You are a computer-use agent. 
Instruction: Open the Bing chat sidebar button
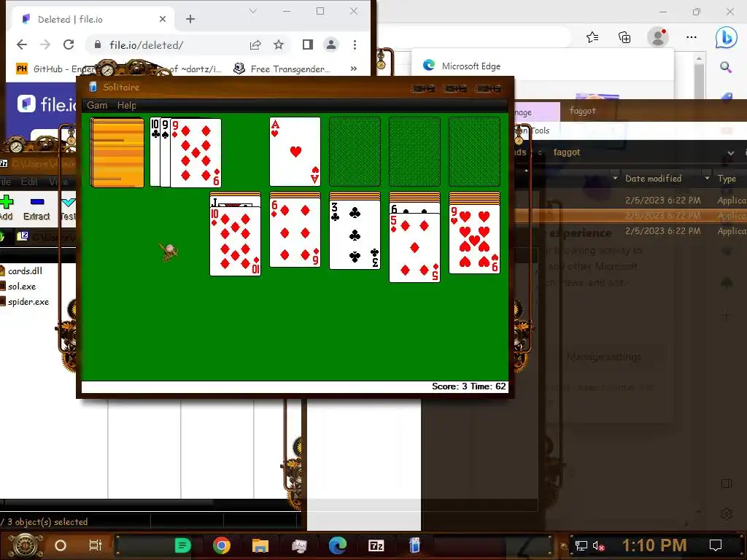[727, 37]
